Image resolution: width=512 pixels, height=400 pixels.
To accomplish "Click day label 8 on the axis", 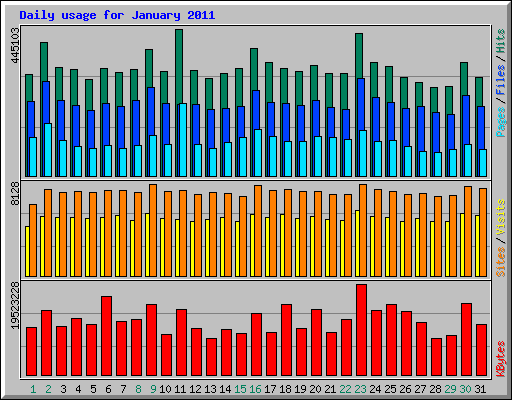I will click(138, 389).
